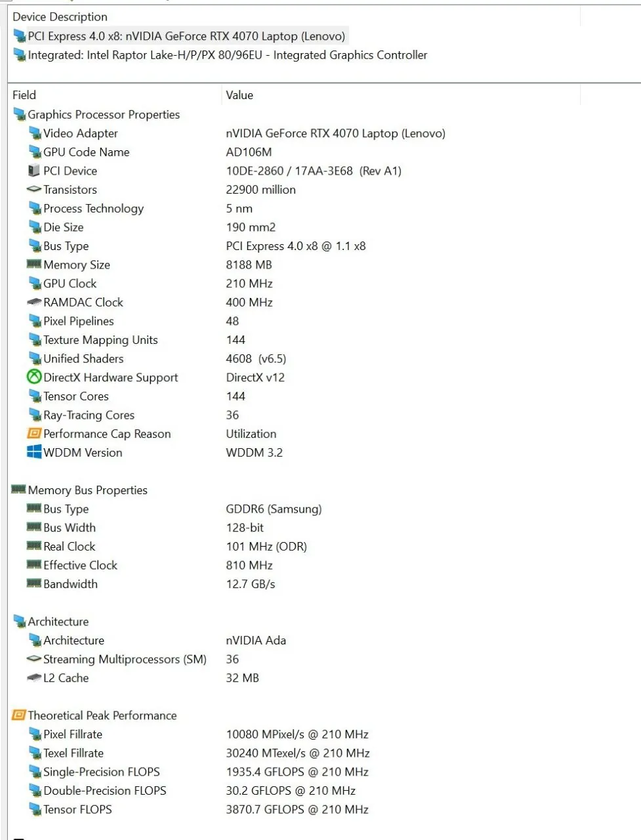Click the Die Size row icon

click(x=35, y=227)
